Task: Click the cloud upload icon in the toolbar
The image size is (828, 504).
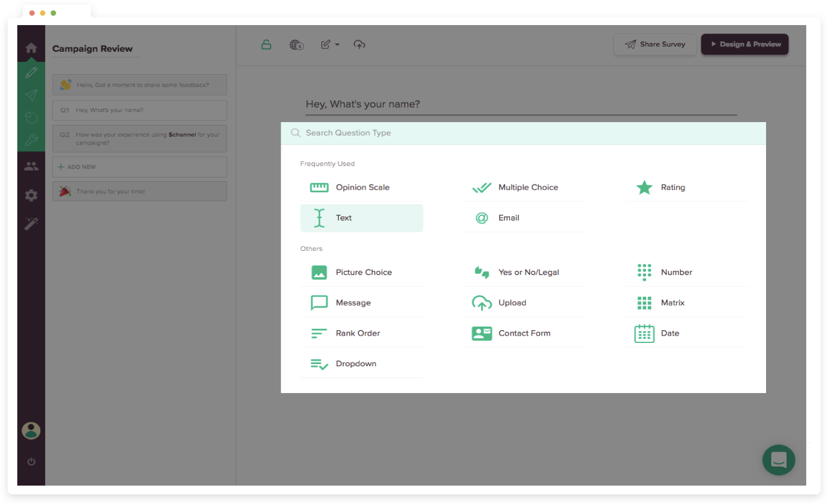Action: pos(359,45)
